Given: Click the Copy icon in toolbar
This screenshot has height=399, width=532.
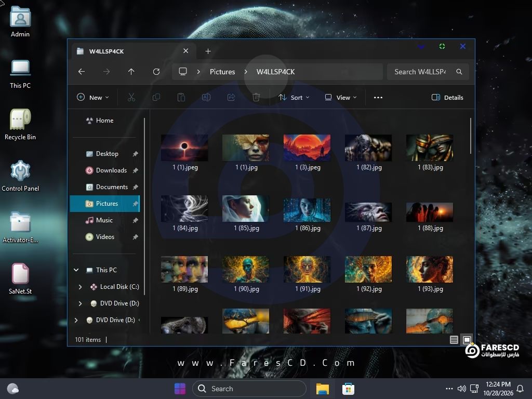Looking at the screenshot, I should pos(156,97).
